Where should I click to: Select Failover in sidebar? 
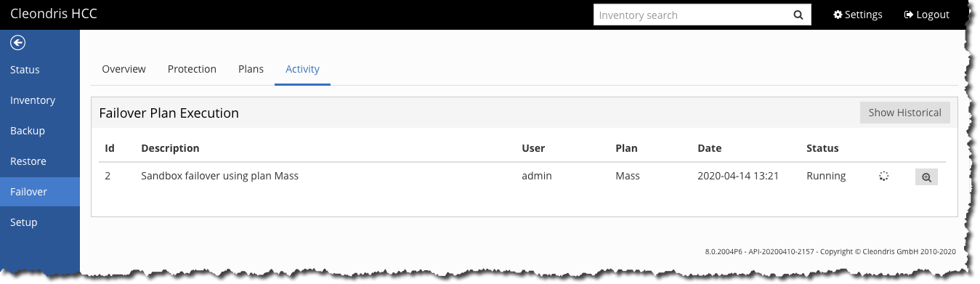pos(40,192)
